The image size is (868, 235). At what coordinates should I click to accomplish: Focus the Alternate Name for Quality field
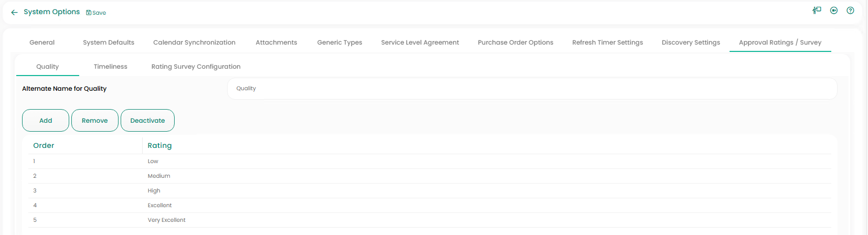coord(532,89)
